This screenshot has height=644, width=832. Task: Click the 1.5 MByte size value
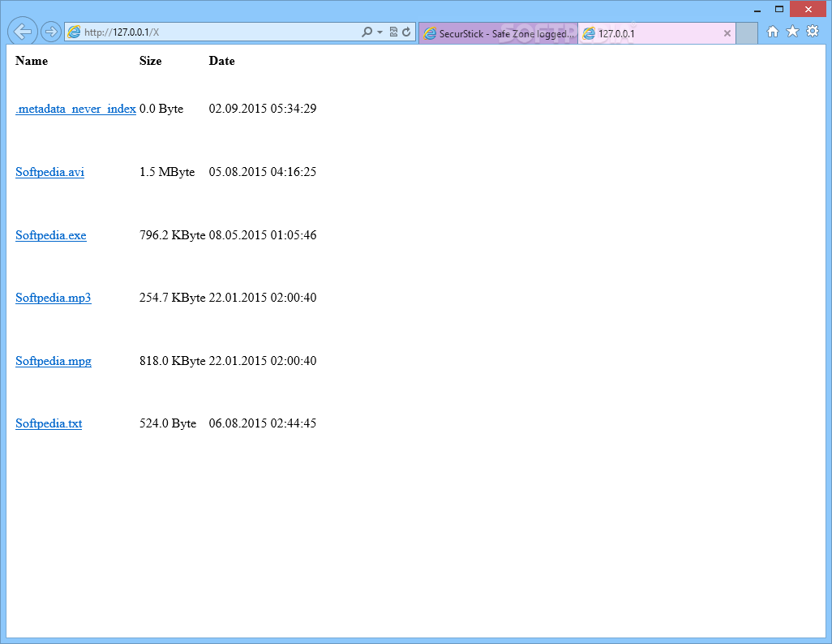pyautogui.click(x=167, y=172)
